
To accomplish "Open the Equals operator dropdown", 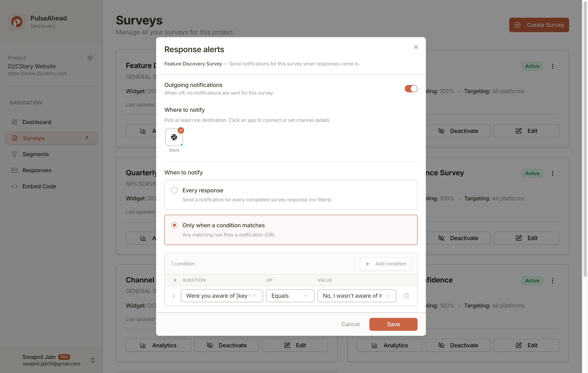I will (290, 296).
